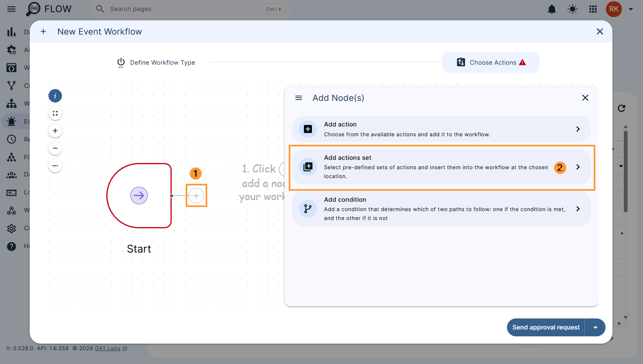Open the hierarchy tree sidebar icon

tap(11, 103)
